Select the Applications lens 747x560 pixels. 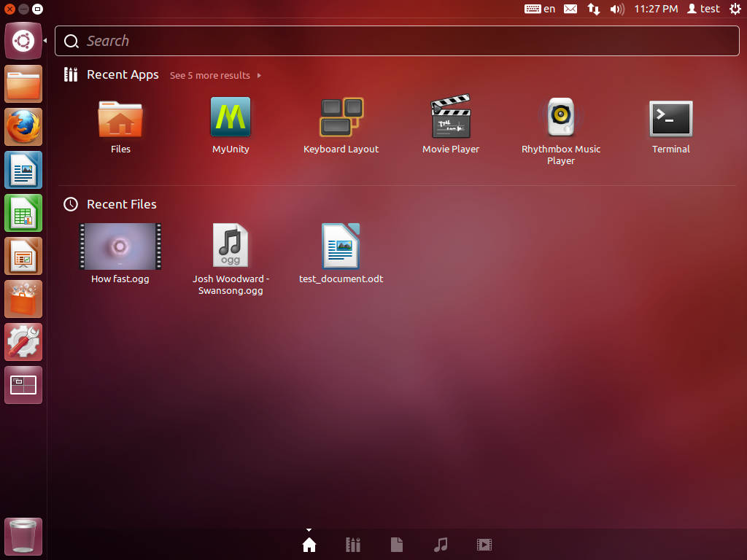click(352, 544)
